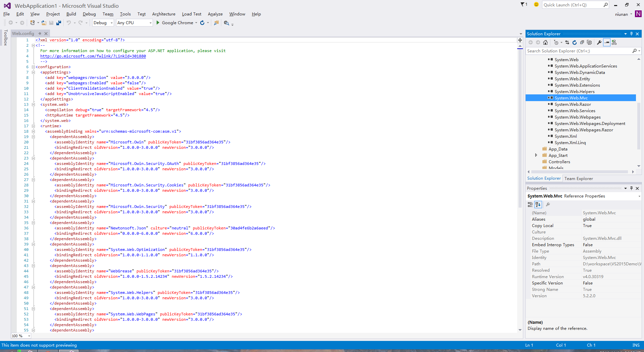Select the Web.config editor tab
This screenshot has height=352, width=644.
(x=23, y=34)
